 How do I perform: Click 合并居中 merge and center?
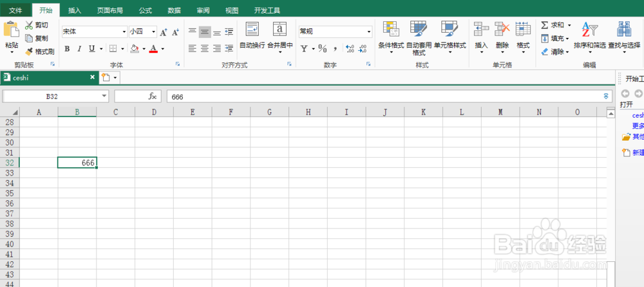tap(280, 38)
